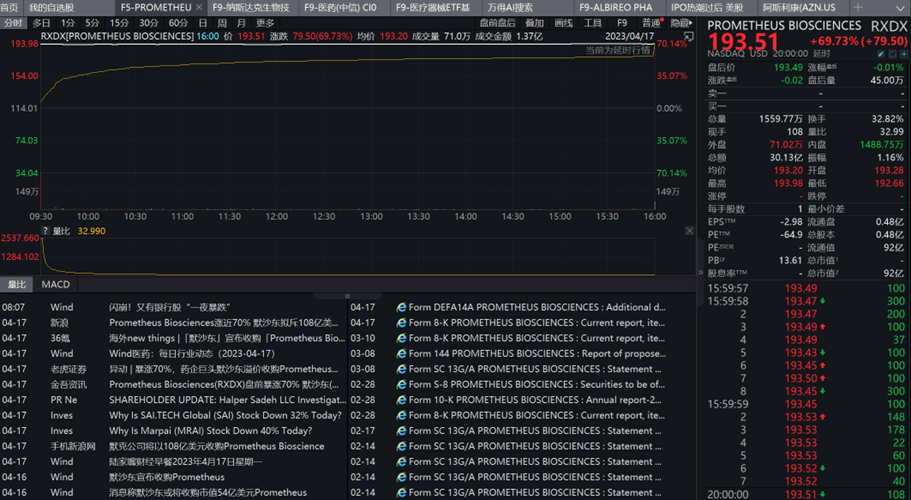Open the 量比 help question mark
Image resolution: width=911 pixels, height=500 pixels.
pos(45,231)
